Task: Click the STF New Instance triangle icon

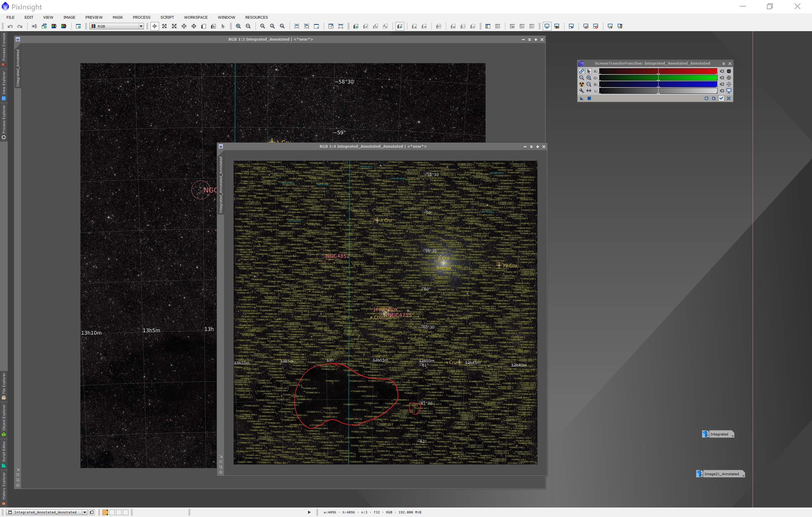Action: (x=582, y=98)
